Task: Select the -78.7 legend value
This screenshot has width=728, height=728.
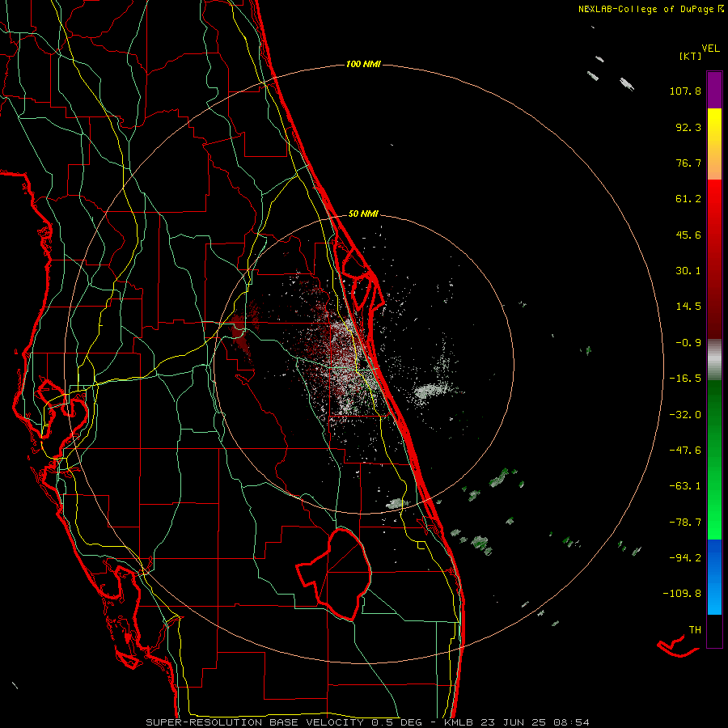Action: click(x=685, y=523)
